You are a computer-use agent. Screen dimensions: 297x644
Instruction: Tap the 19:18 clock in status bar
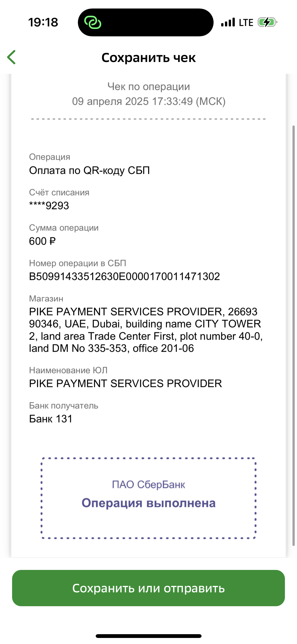(x=43, y=22)
